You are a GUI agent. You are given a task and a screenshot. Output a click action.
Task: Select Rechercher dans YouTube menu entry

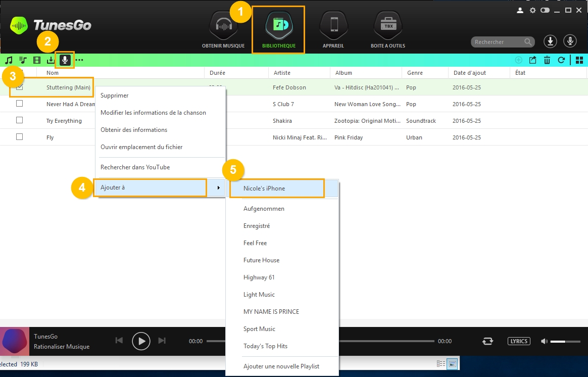[135, 167]
